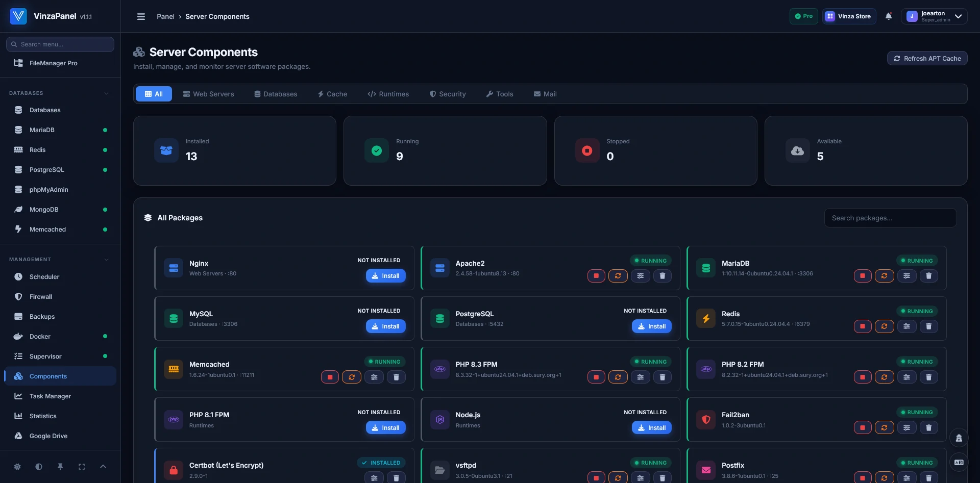Viewport: 980px width, 483px height.
Task: Click the pin icon in sidebar footer
Action: tap(60, 467)
